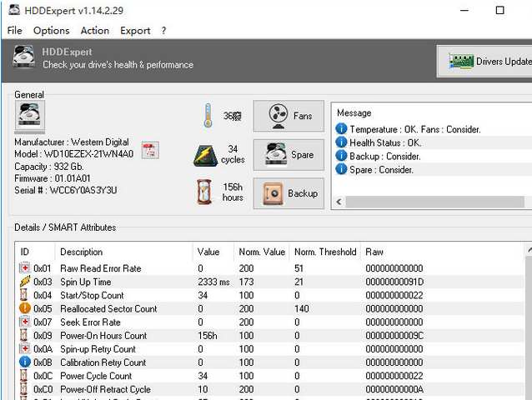The image size is (532, 400).
Task: Click the HDDExpert logo in the banner
Action: (23, 57)
